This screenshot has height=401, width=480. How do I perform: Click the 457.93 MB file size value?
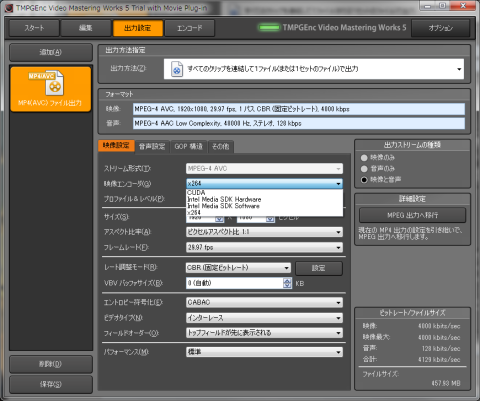[446, 383]
